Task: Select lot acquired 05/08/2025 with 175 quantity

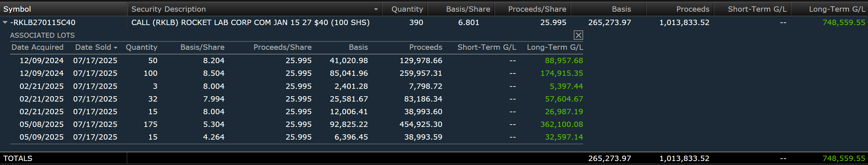Action: point(297,124)
